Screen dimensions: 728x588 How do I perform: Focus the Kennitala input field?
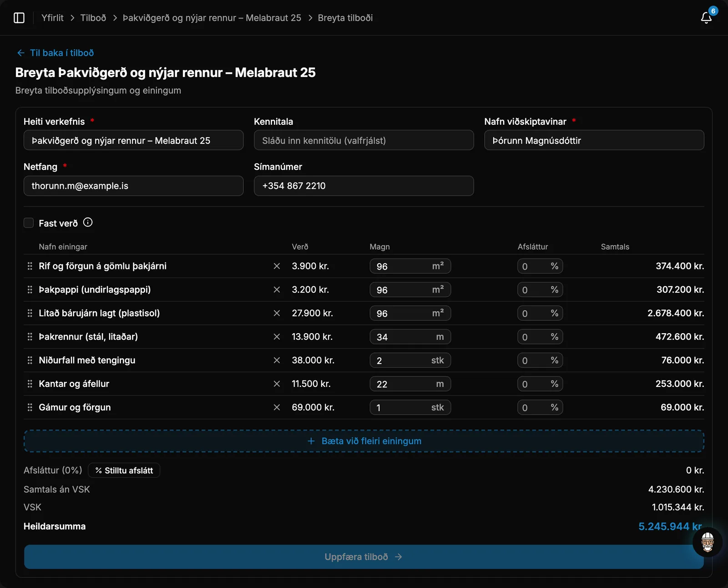(x=364, y=140)
